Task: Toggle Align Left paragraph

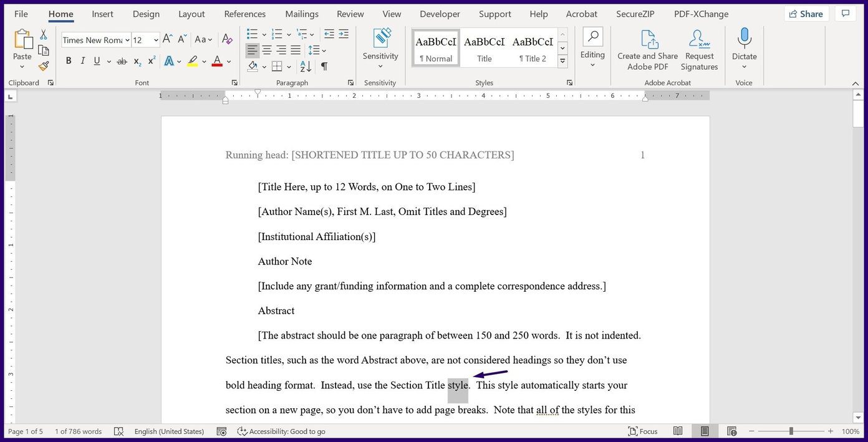Action: 252,50
